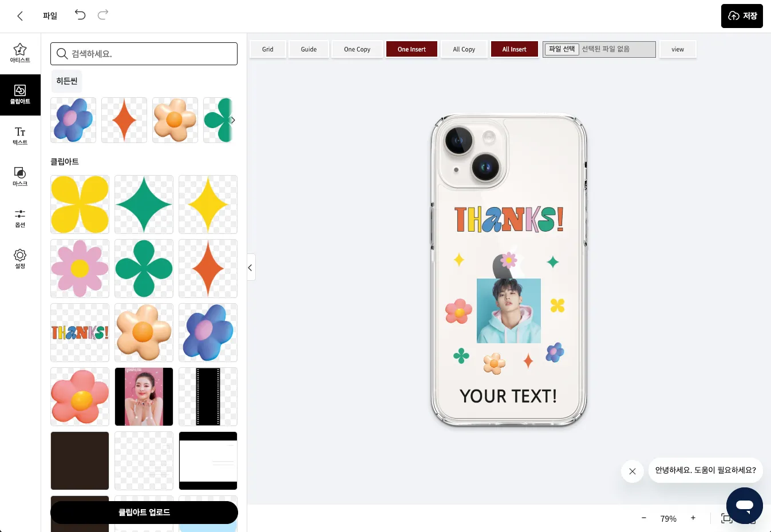Click the redo arrow icon
This screenshot has width=771, height=532.
click(103, 15)
